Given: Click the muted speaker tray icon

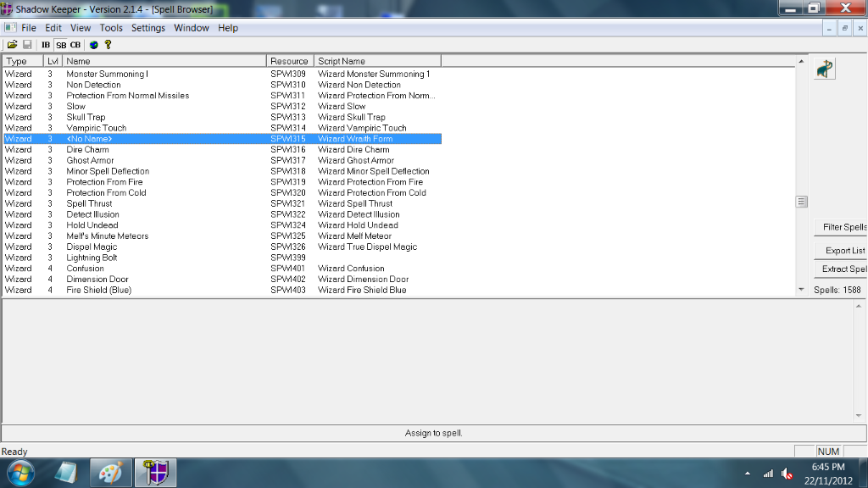Looking at the screenshot, I should (787, 474).
